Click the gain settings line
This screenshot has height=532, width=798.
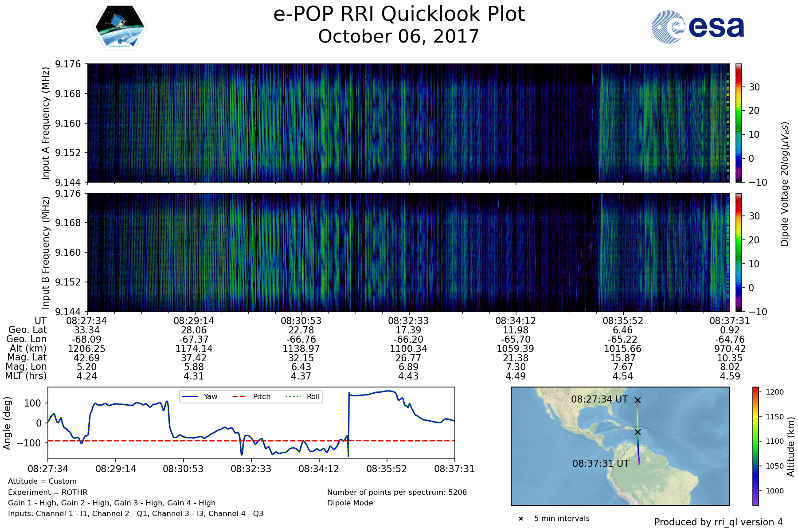[x=112, y=503]
